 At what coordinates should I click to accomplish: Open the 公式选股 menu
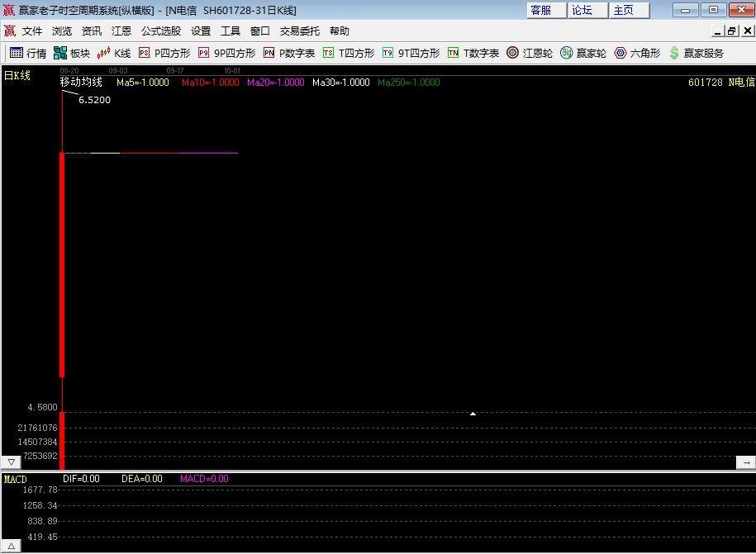coord(160,31)
